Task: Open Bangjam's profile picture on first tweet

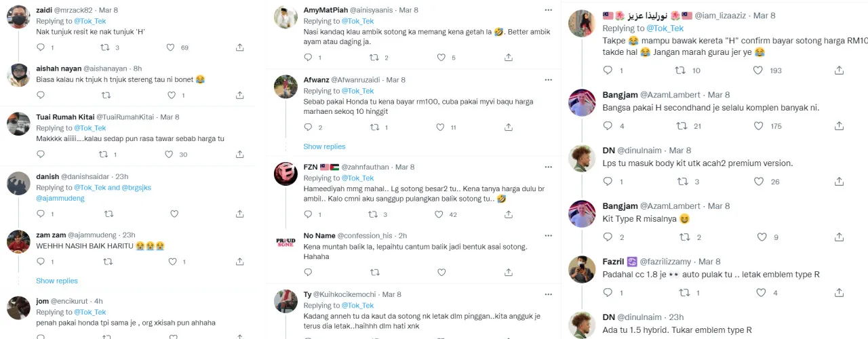Action: click(x=582, y=103)
